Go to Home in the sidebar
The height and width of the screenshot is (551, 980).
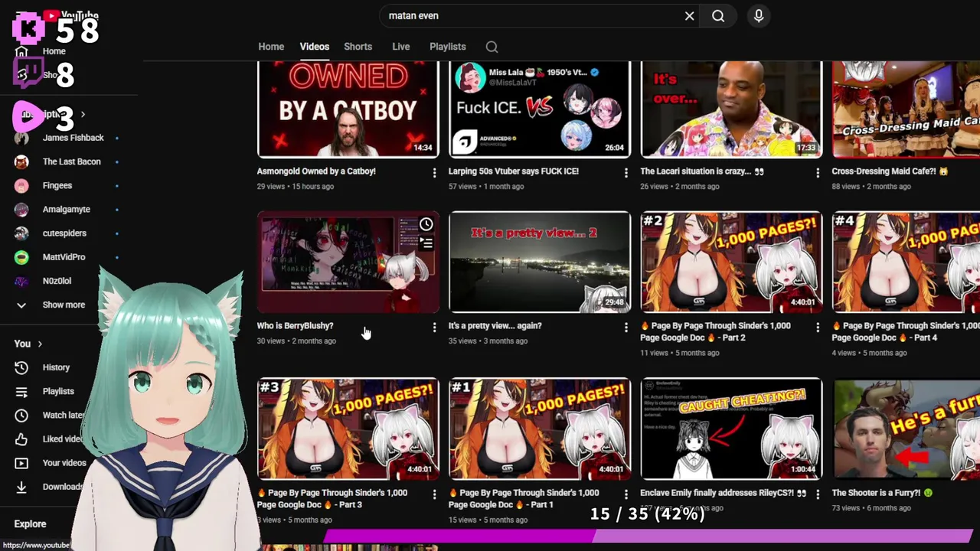54,51
